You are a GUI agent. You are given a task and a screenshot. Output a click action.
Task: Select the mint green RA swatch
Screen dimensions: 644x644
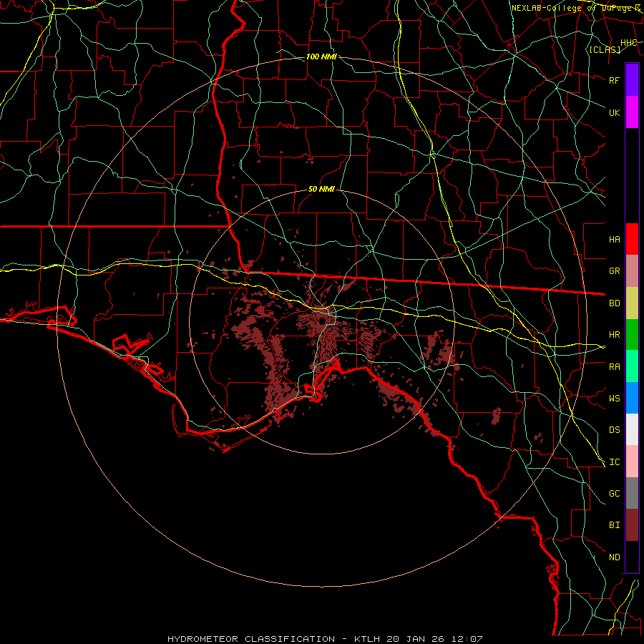pos(632,366)
